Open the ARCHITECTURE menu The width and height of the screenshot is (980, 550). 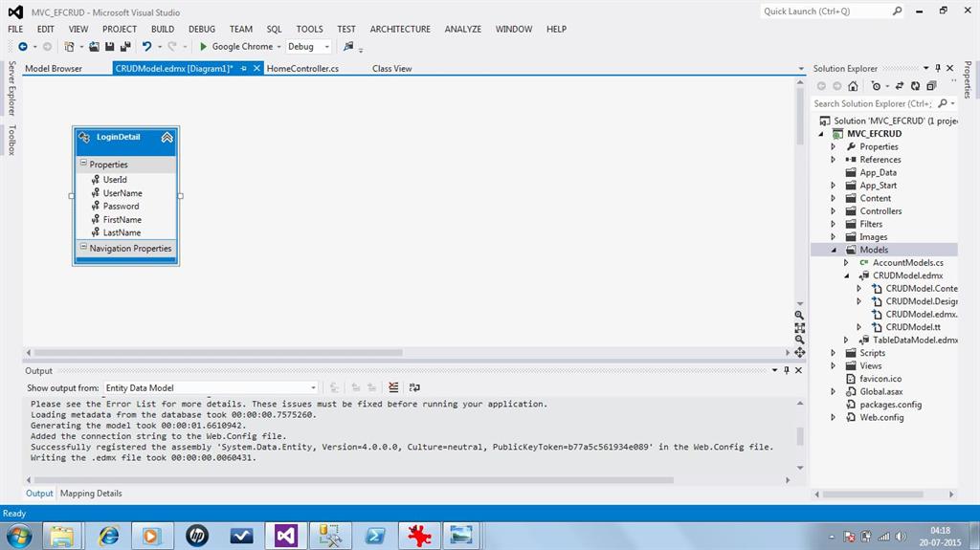coord(400,29)
